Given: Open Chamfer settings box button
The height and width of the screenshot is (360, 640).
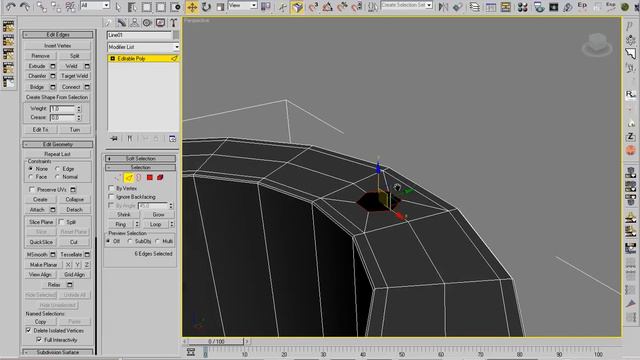Looking at the screenshot, I should pyautogui.click(x=53, y=76).
